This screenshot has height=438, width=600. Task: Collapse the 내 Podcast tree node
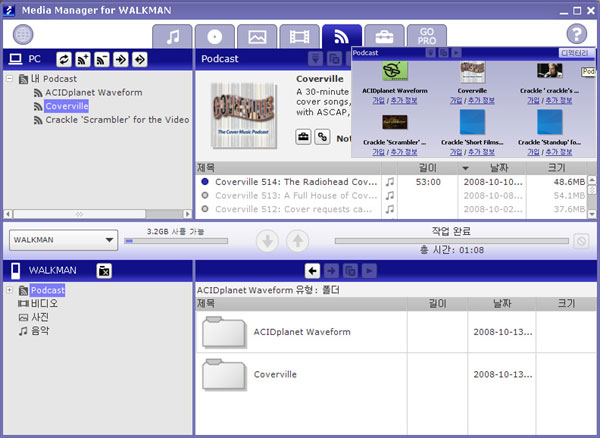tap(10, 79)
